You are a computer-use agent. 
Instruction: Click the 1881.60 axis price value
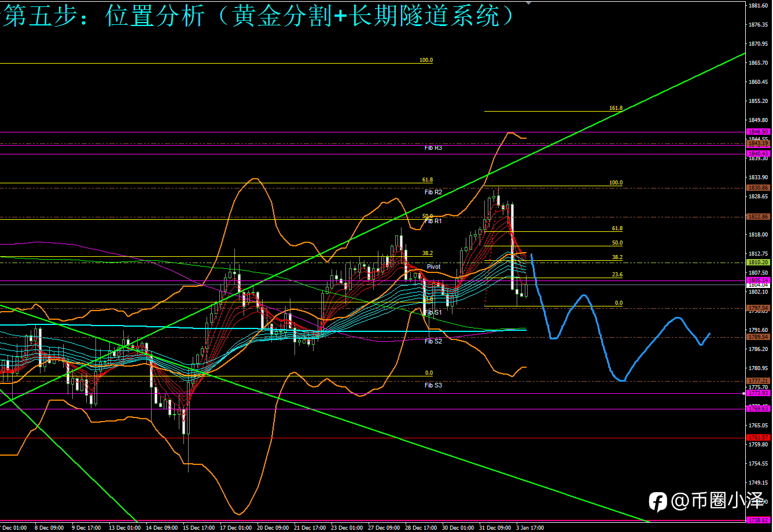click(x=757, y=5)
